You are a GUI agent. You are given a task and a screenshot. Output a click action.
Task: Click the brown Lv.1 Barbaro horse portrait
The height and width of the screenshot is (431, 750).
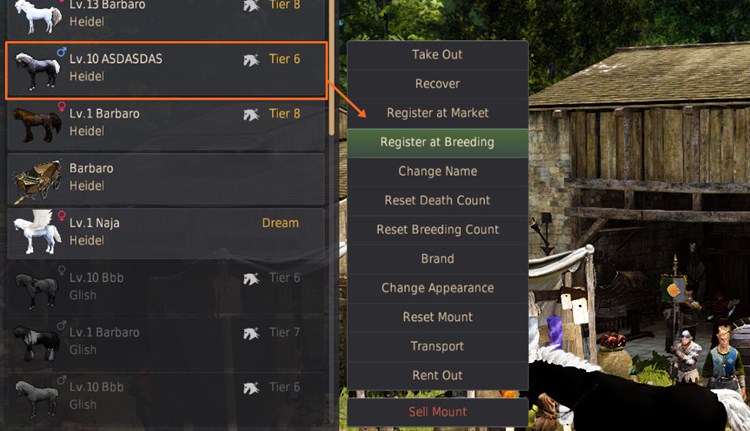[x=37, y=124]
